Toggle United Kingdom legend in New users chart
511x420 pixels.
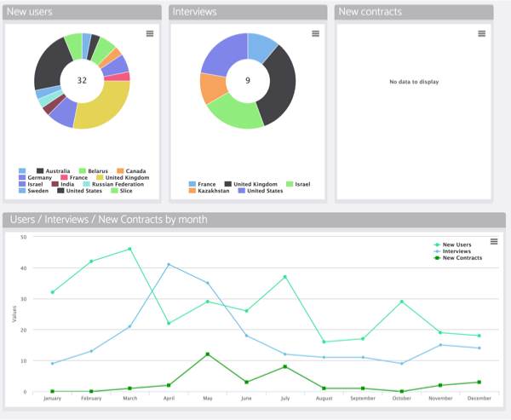123,177
